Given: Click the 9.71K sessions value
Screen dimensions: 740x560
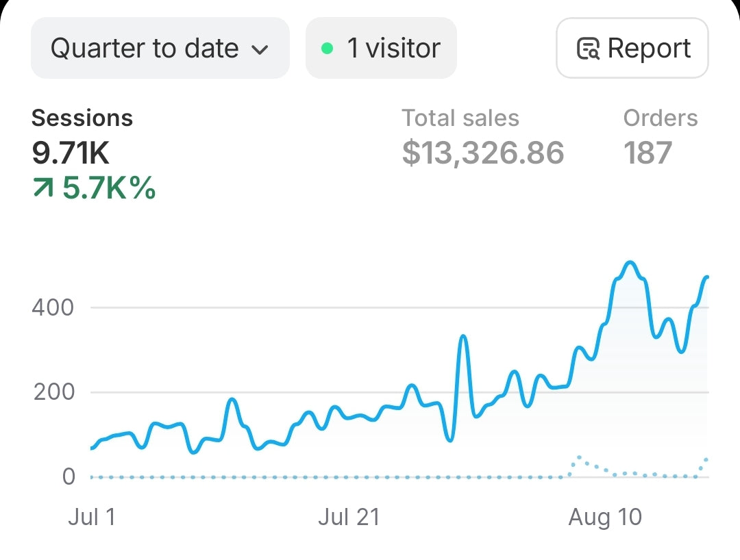Looking at the screenshot, I should pyautogui.click(x=71, y=153).
